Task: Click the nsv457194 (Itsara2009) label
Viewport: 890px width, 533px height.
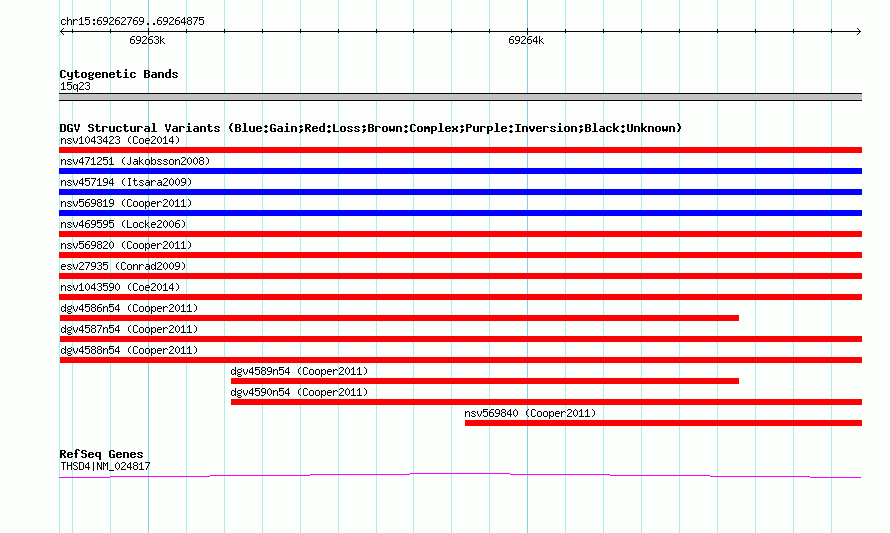Action: (126, 182)
